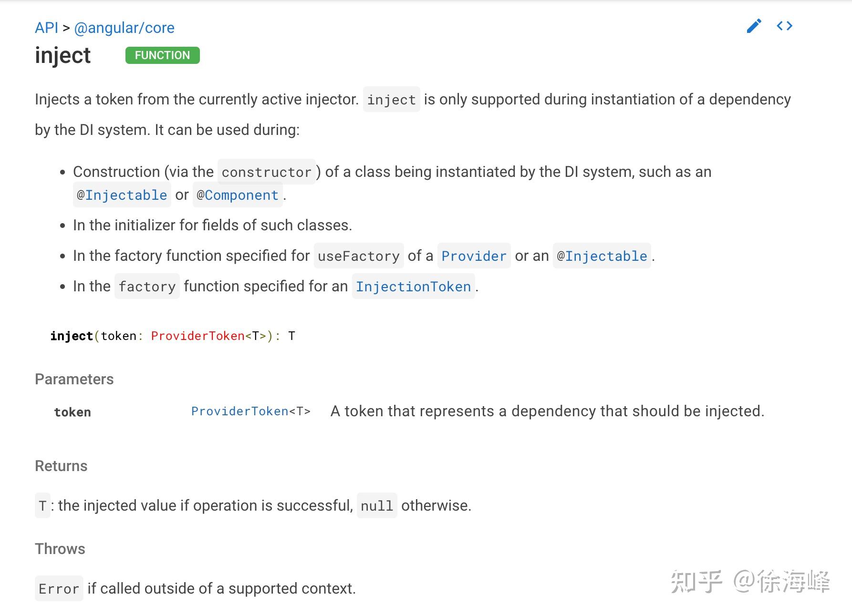This screenshot has width=852, height=616.
Task: Open the @angular/core package link
Action: [124, 28]
